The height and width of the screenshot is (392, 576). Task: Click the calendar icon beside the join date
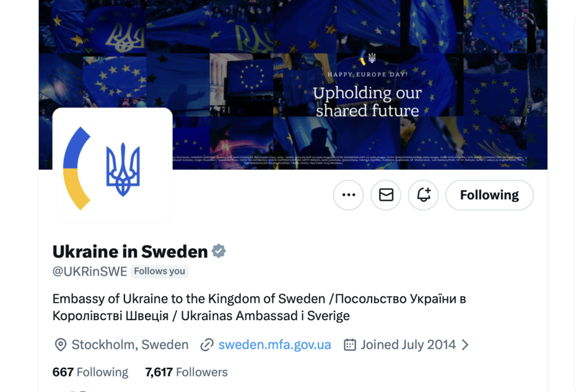(x=350, y=345)
